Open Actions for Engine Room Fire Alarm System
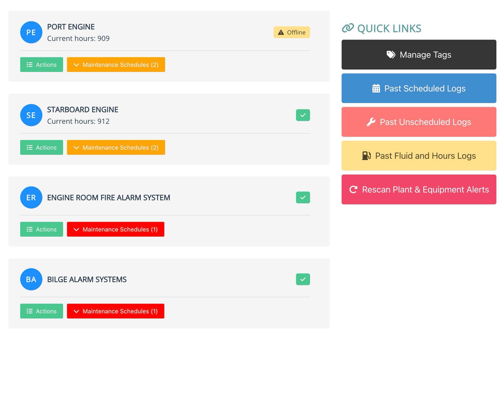 (x=42, y=229)
